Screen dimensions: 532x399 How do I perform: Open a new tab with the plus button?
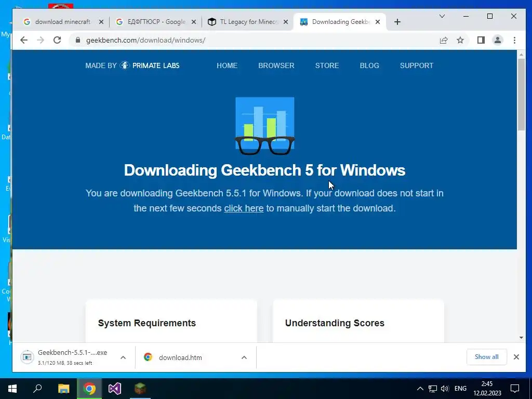397,22
